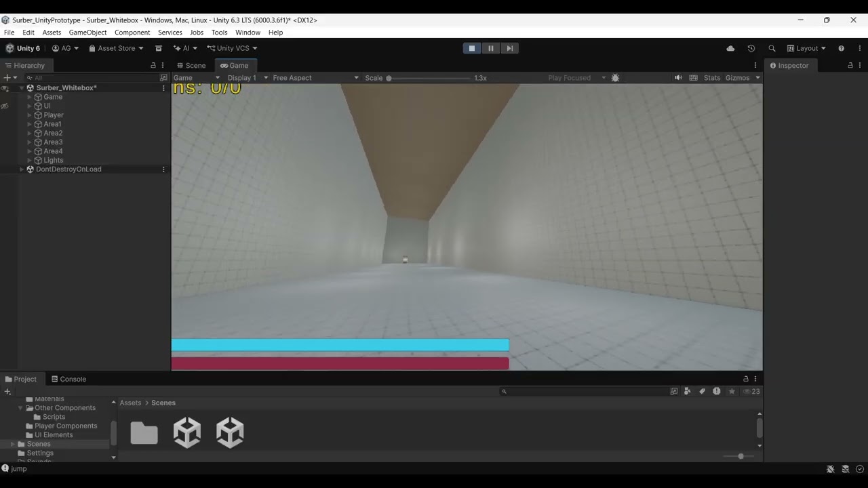Open the AI dropdown
This screenshot has width=868, height=488.
coord(185,48)
